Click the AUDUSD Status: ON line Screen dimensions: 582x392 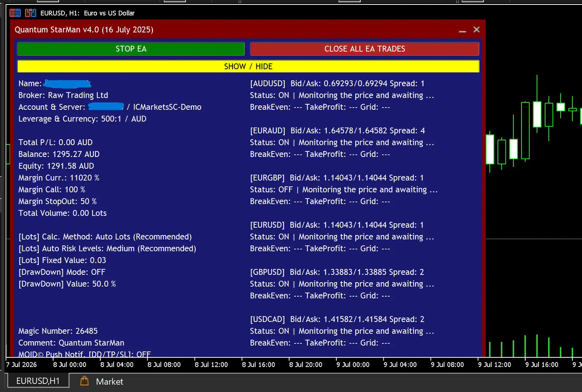(342, 95)
